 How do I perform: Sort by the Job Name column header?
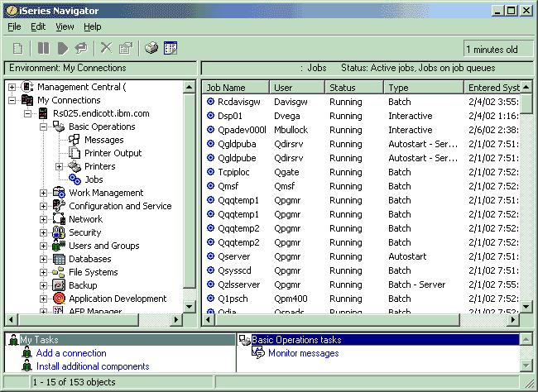[235, 88]
